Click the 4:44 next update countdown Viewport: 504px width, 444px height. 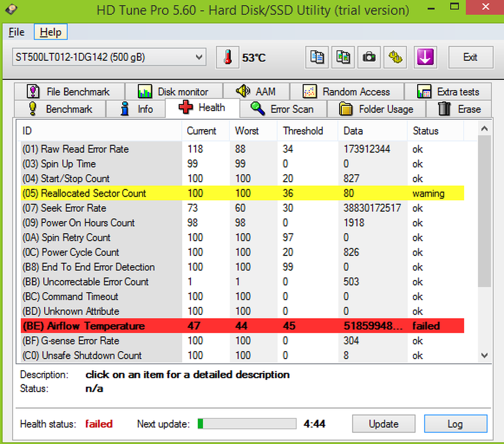tap(314, 424)
